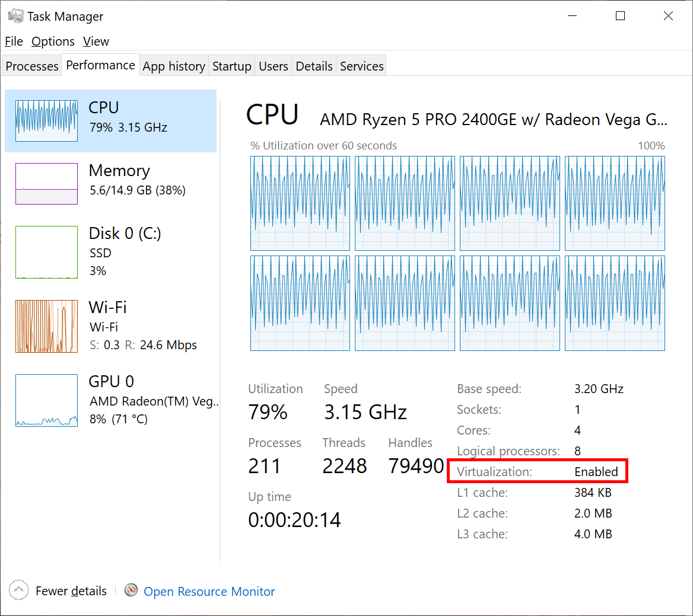693x616 pixels.
Task: Click the CPU model name AMD Ryzen 5 PRO
Action: click(493, 119)
